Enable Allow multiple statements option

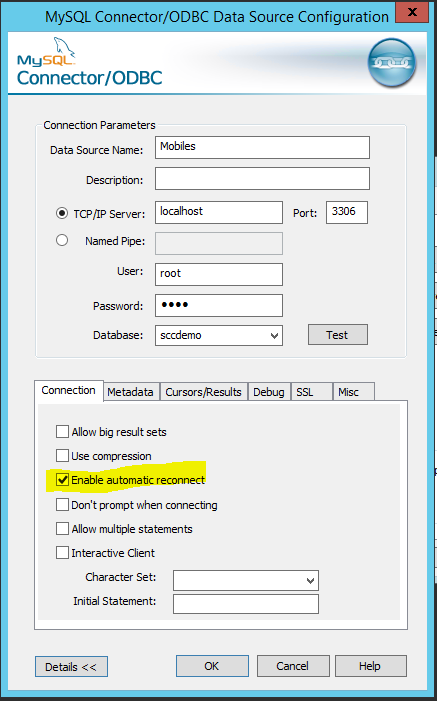[x=62, y=529]
